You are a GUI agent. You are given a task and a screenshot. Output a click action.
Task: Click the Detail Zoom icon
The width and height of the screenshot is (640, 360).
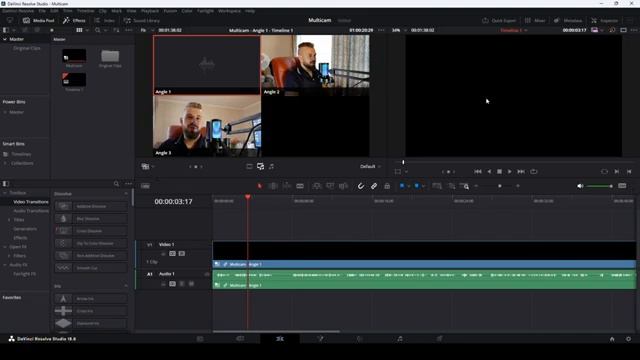[451, 186]
